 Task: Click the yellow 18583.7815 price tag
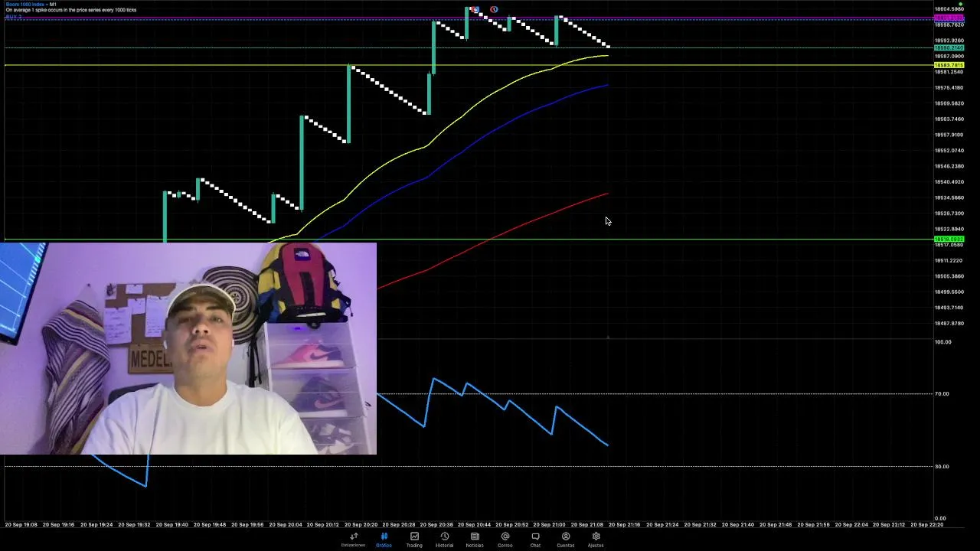(949, 65)
